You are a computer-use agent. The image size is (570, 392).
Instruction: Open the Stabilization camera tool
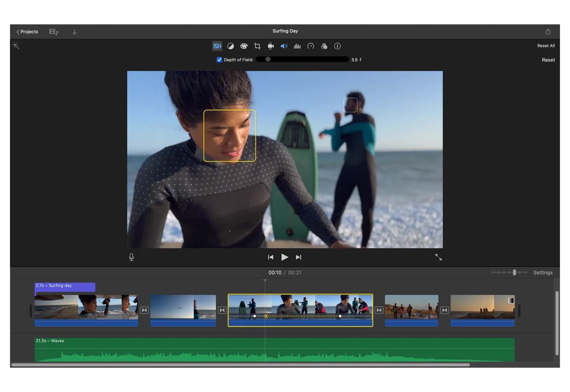[x=271, y=46]
